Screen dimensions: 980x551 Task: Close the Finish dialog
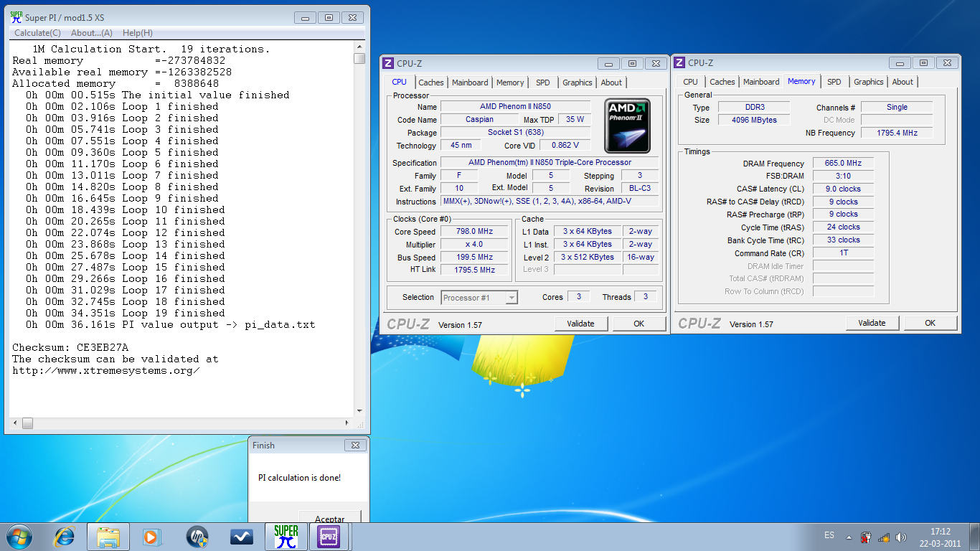[354, 446]
